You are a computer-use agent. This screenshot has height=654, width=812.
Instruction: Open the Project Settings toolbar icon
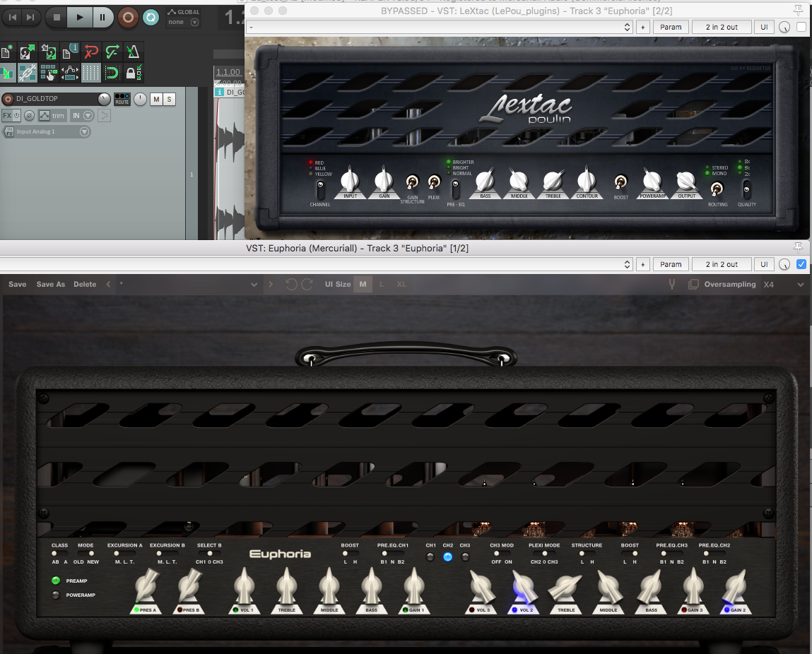70,52
